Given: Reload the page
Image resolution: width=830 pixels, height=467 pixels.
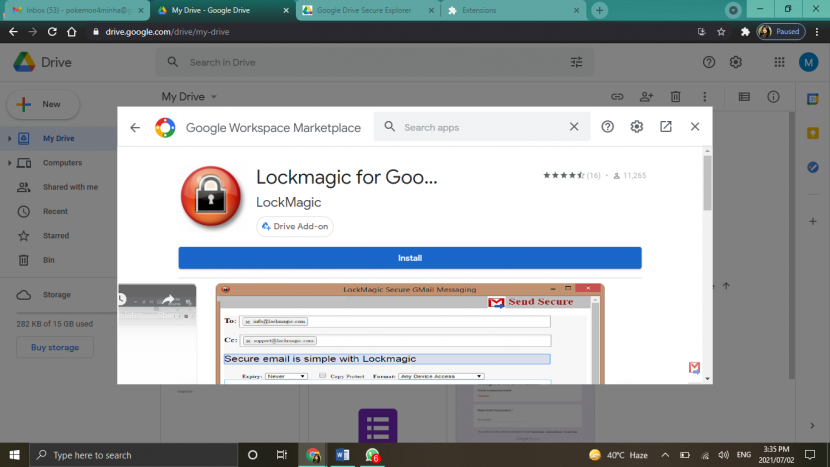Looking at the screenshot, I should (52, 32).
